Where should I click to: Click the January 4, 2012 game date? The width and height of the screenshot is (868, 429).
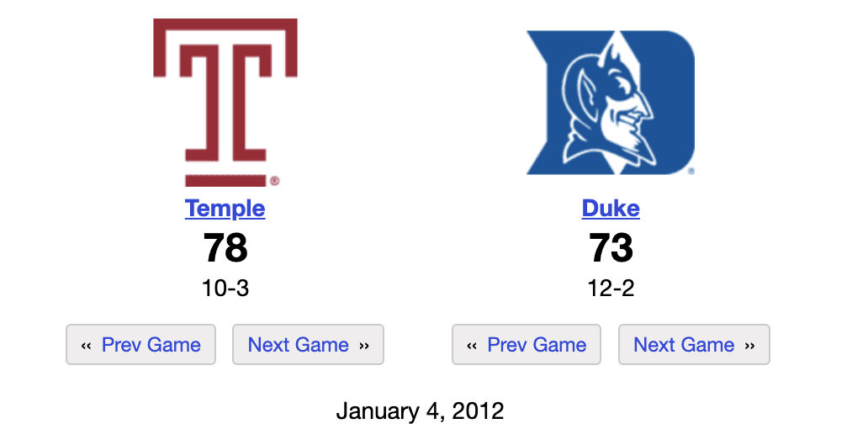(x=420, y=410)
